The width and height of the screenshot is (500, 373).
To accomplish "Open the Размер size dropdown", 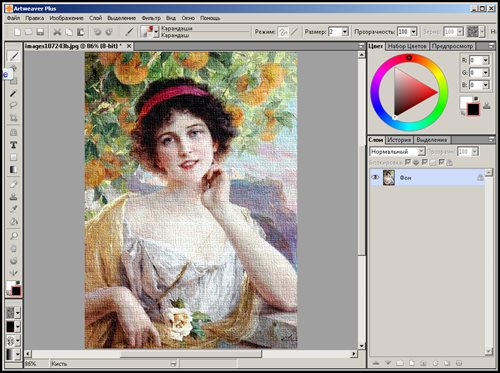I will (345, 32).
